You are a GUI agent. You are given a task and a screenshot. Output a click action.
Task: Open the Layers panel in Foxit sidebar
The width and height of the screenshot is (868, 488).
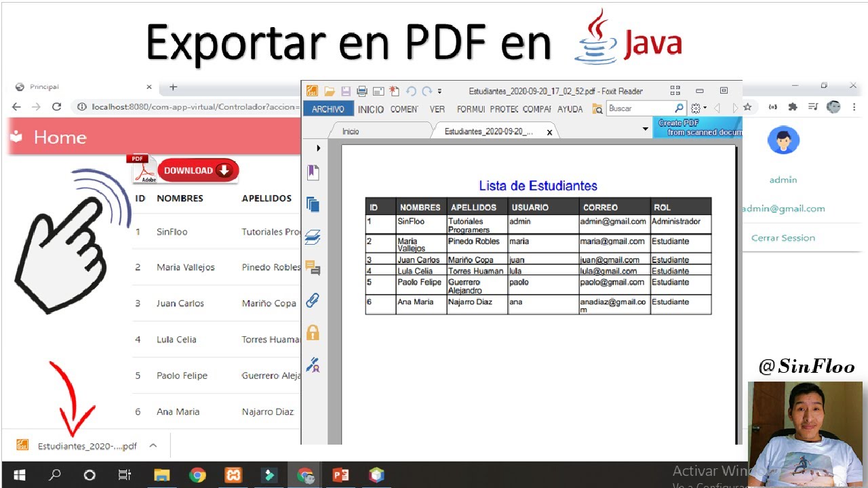(x=313, y=237)
